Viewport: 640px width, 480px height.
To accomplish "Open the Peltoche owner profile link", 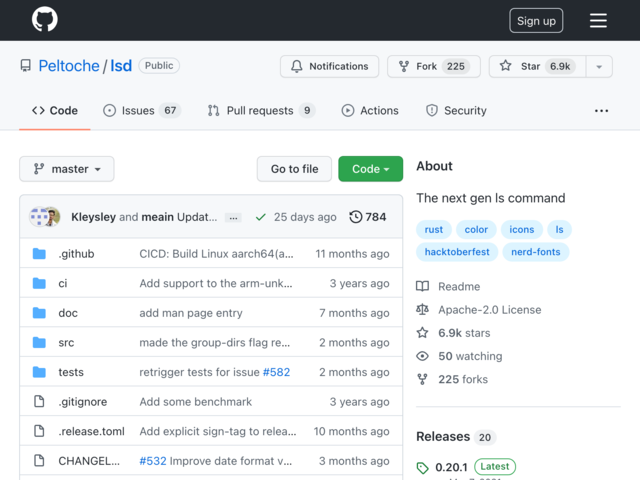I will 69,66.
